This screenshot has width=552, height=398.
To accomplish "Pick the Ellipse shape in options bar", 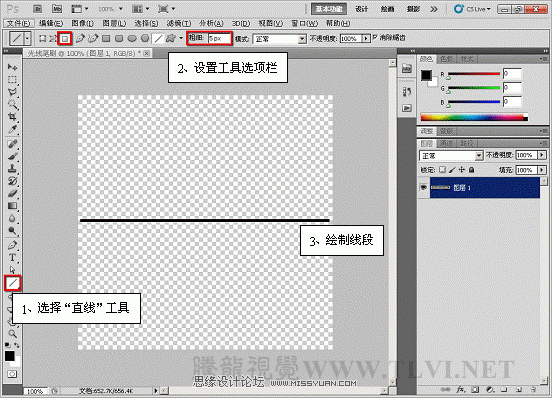I will pos(132,38).
